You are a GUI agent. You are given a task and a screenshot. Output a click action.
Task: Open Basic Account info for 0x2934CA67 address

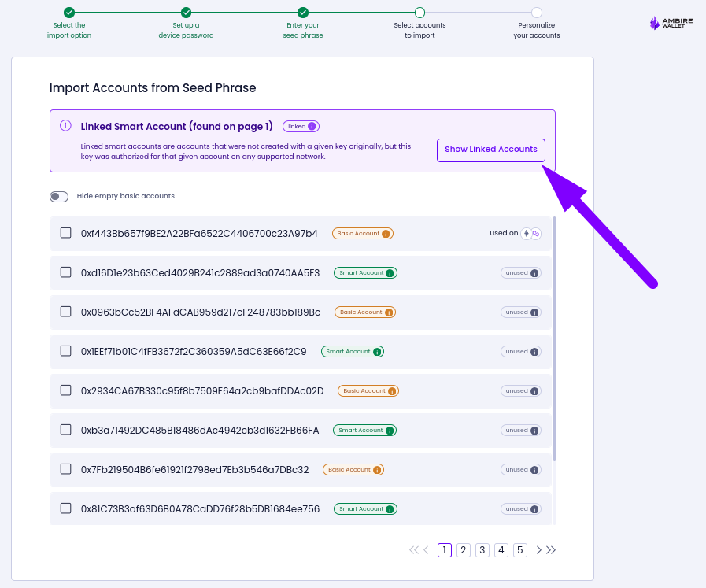point(392,391)
